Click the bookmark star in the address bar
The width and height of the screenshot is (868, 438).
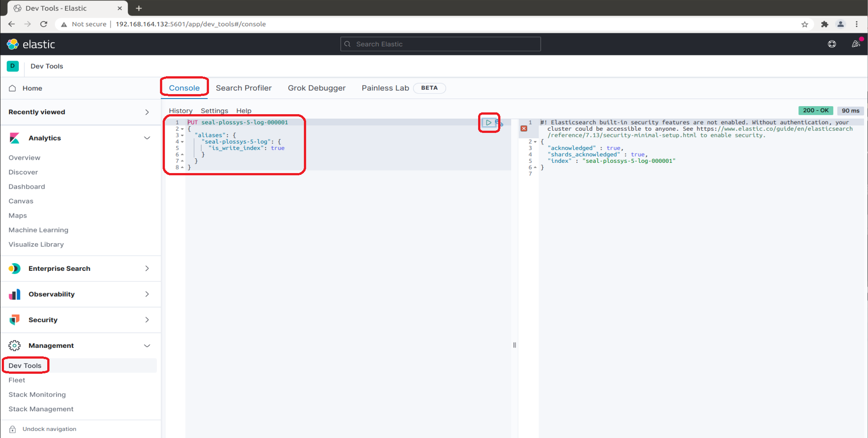(805, 24)
